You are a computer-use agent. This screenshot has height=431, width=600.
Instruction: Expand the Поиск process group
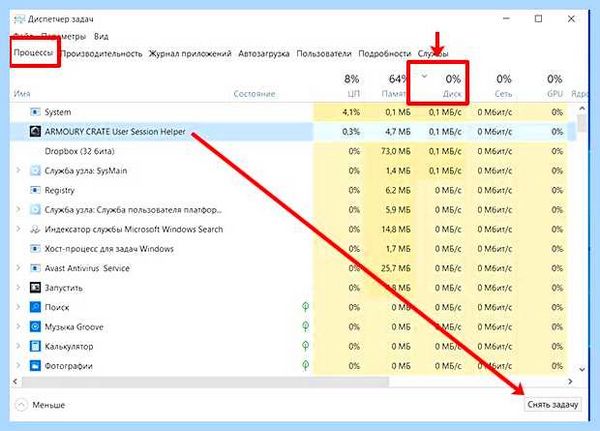[18, 307]
